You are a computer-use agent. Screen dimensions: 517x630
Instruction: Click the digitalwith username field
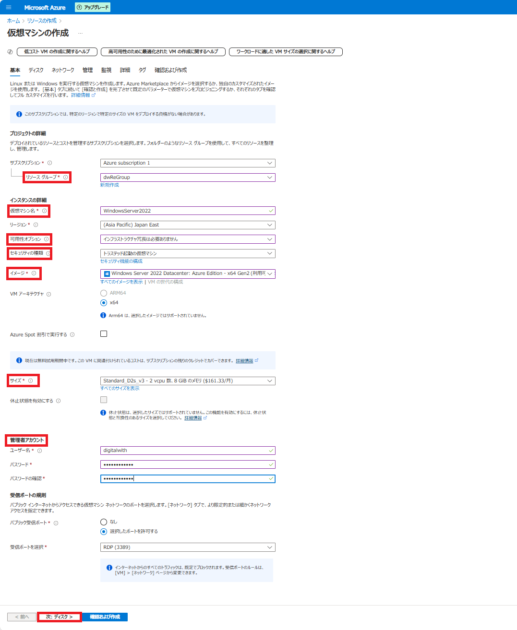coord(188,450)
